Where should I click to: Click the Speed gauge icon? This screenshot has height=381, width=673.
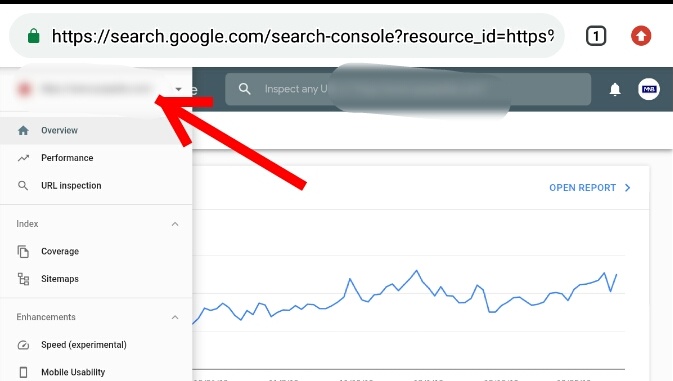click(x=23, y=345)
